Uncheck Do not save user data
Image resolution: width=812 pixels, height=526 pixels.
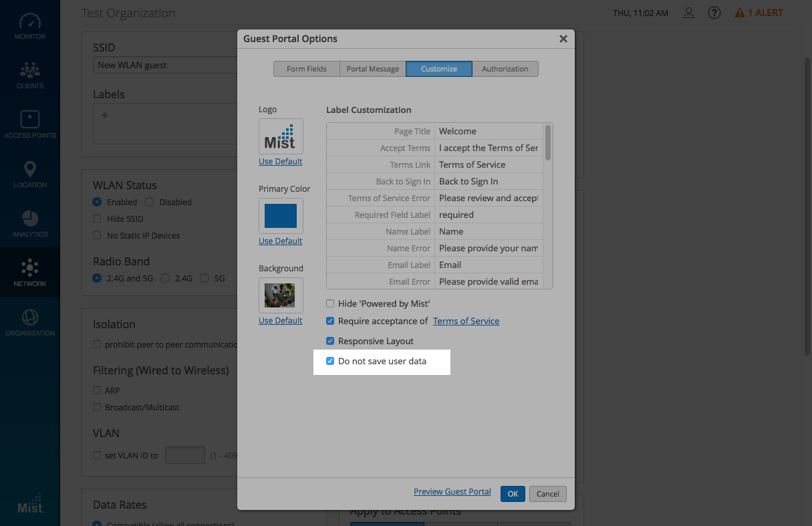click(330, 361)
